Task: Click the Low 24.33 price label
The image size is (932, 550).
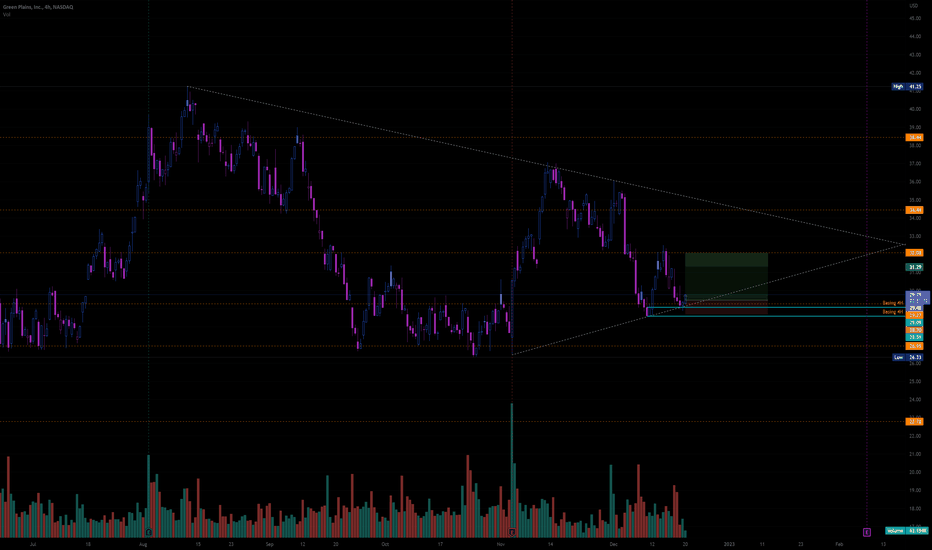Action: point(908,357)
